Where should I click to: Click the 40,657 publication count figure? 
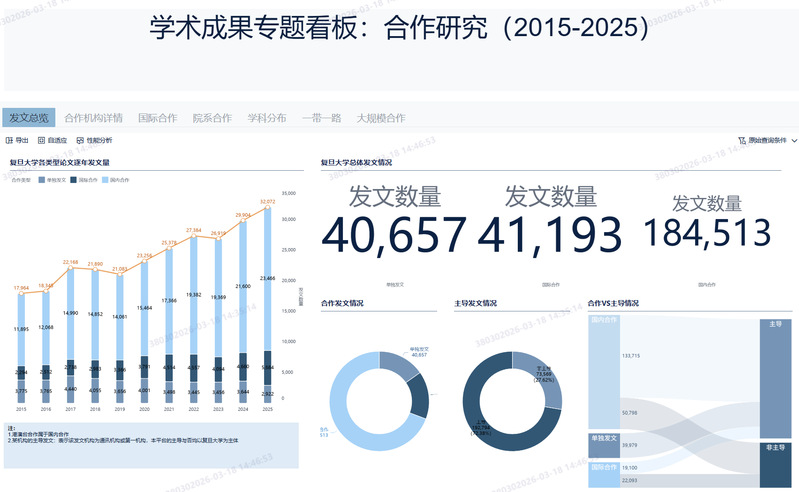pyautogui.click(x=394, y=234)
